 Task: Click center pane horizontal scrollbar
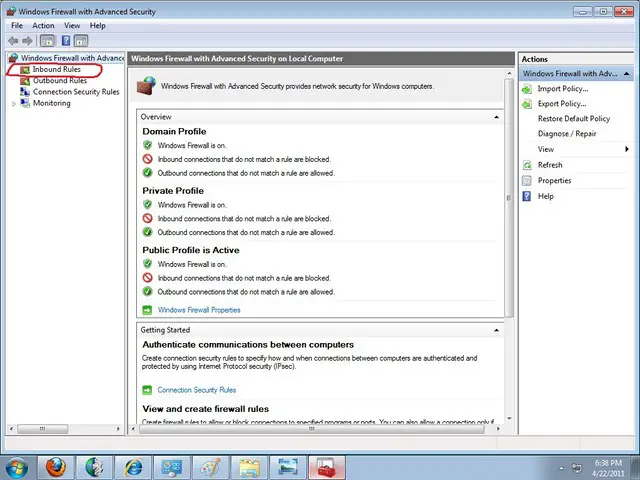(312, 429)
